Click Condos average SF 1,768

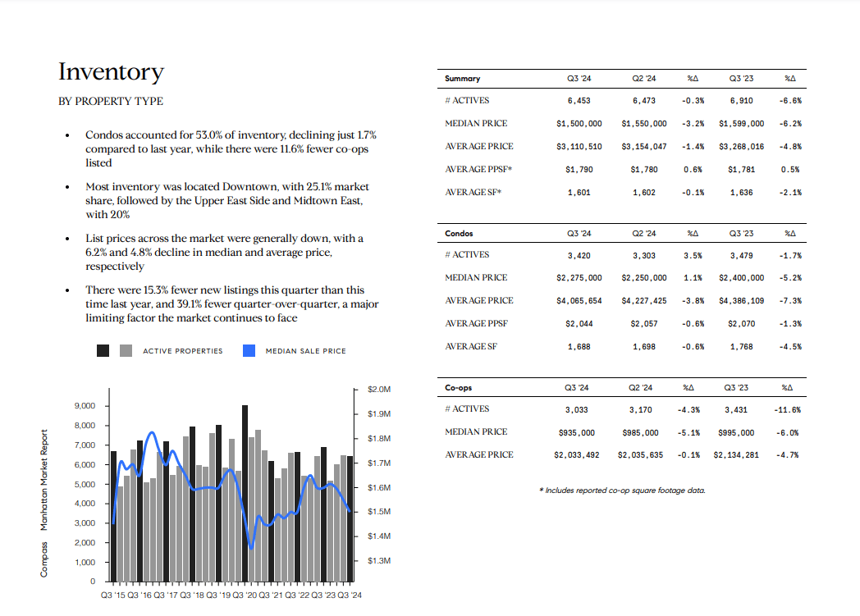tap(742, 348)
